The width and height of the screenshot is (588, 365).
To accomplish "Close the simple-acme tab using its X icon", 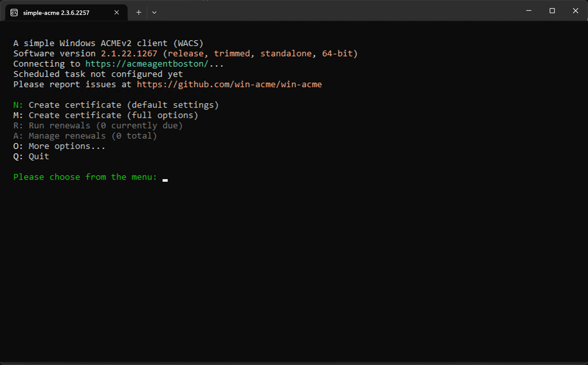I will pyautogui.click(x=117, y=12).
